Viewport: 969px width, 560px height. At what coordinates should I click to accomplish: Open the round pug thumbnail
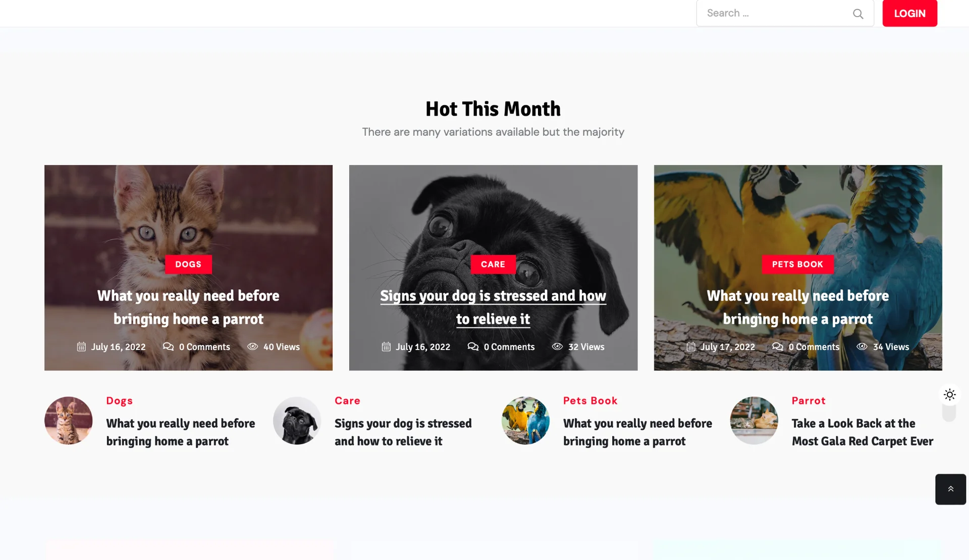pyautogui.click(x=297, y=420)
